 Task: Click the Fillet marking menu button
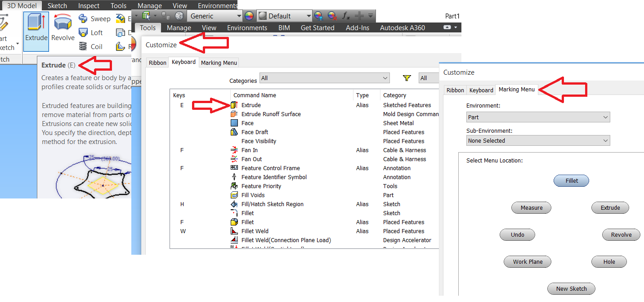571,180
